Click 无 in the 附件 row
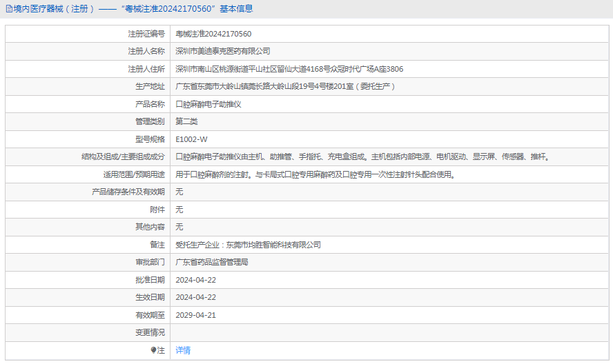This screenshot has width=613, height=364. [x=179, y=210]
